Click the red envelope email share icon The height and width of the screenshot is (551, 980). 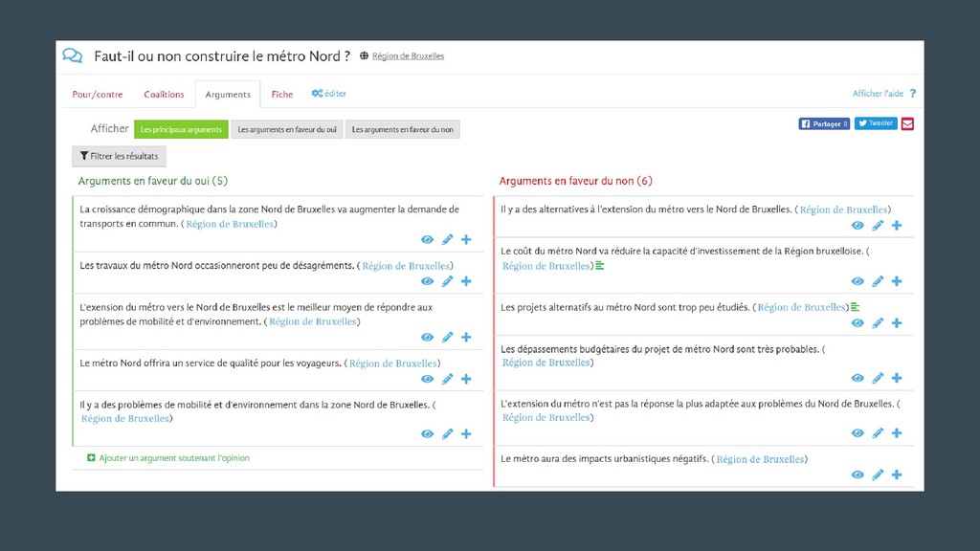pyautogui.click(x=907, y=123)
